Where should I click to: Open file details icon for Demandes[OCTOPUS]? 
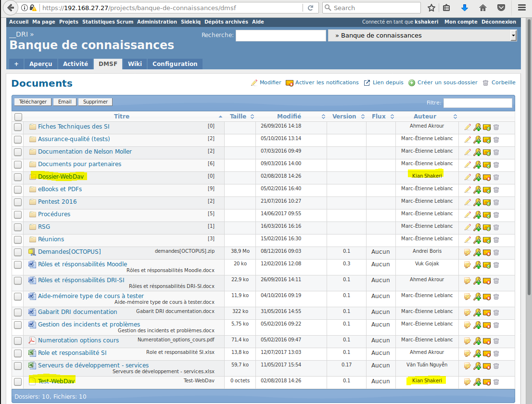(x=467, y=252)
